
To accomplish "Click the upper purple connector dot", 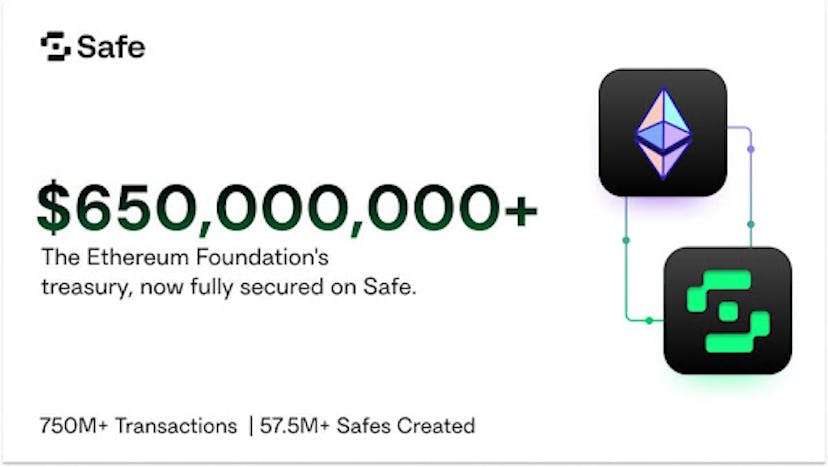I will (x=751, y=149).
